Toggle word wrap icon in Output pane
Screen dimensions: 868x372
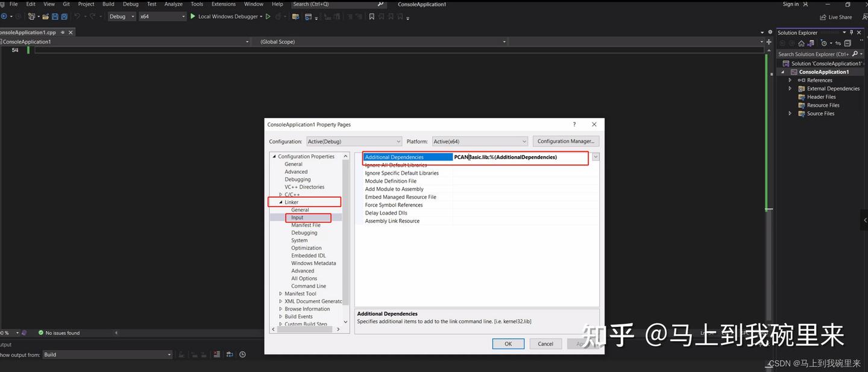[x=230, y=355]
